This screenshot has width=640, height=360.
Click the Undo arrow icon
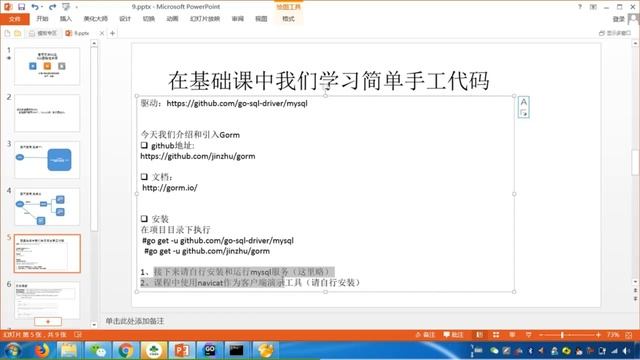point(35,7)
